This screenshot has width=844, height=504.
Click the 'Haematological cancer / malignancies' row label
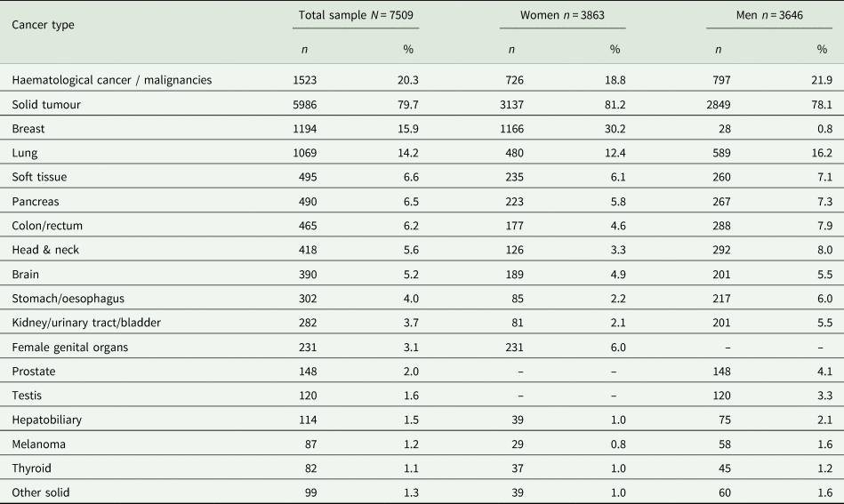(x=112, y=81)
